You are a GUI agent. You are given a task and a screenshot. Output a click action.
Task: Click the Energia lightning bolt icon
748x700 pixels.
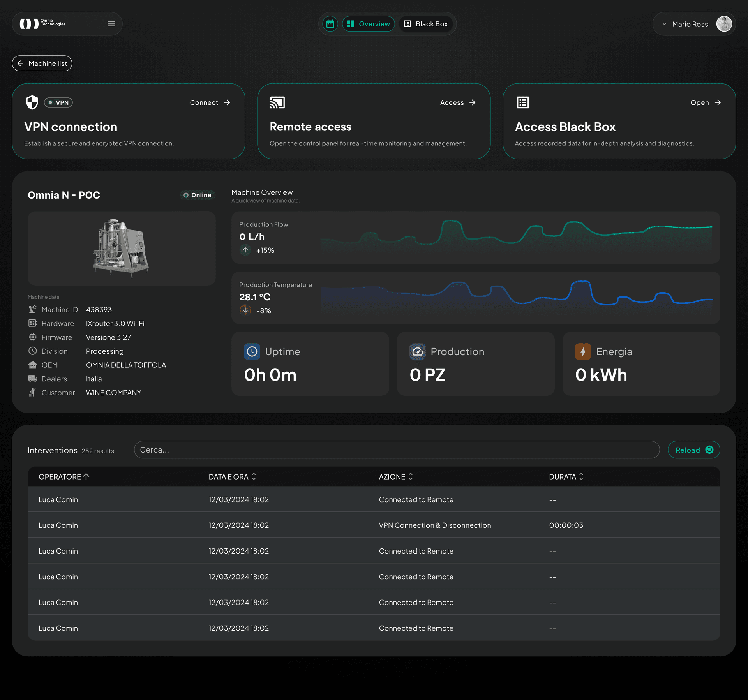(x=583, y=352)
